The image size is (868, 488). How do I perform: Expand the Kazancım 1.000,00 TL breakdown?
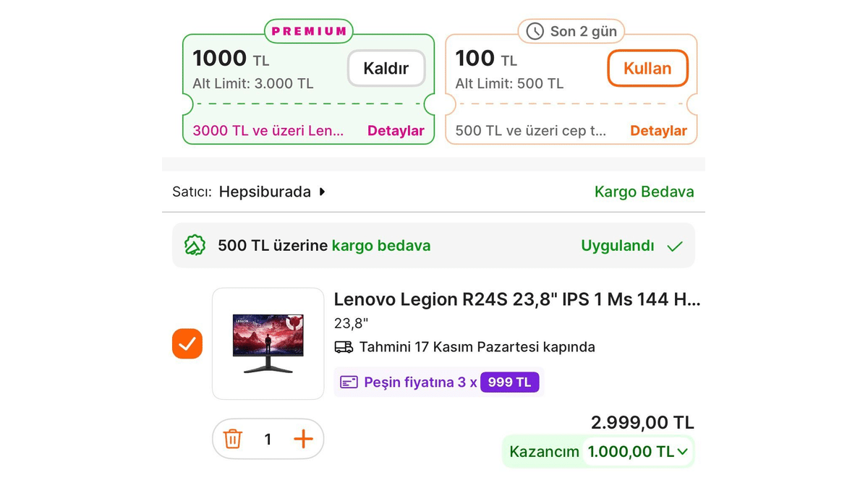682,451
